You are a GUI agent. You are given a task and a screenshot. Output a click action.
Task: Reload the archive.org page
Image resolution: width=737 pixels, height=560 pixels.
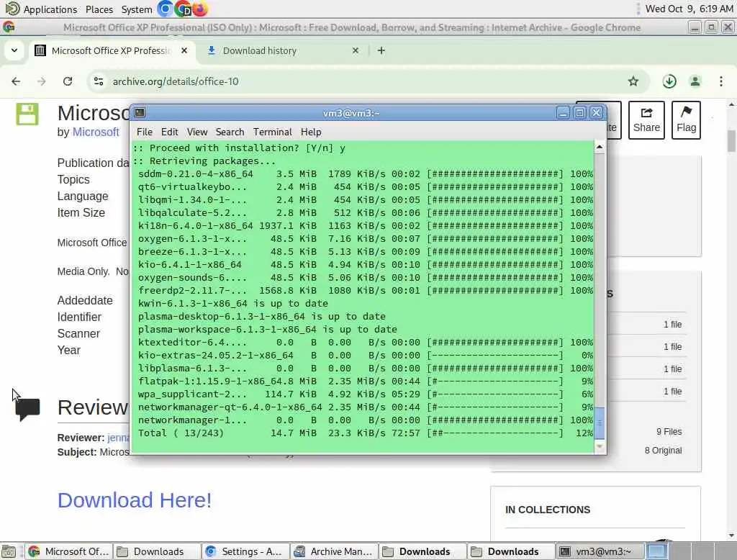tap(68, 81)
